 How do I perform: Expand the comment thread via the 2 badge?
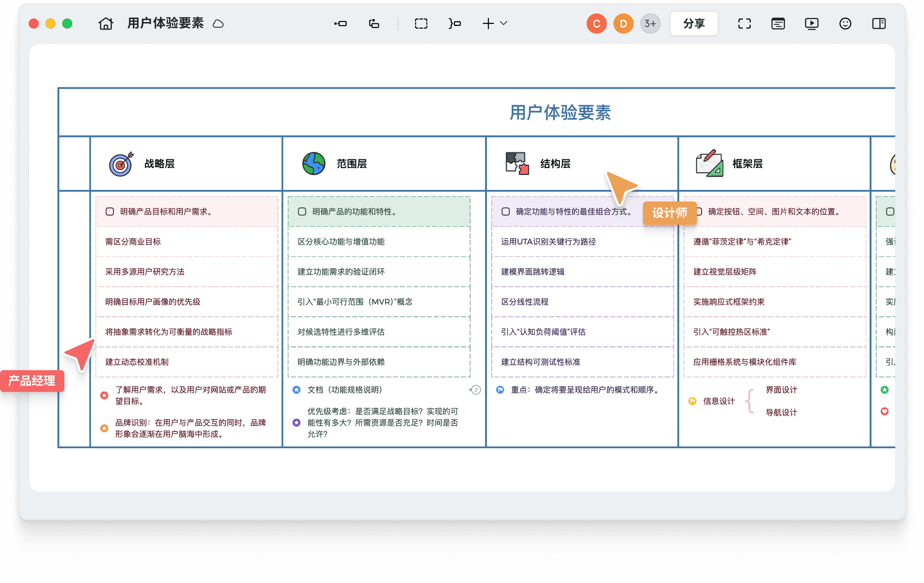(x=475, y=389)
